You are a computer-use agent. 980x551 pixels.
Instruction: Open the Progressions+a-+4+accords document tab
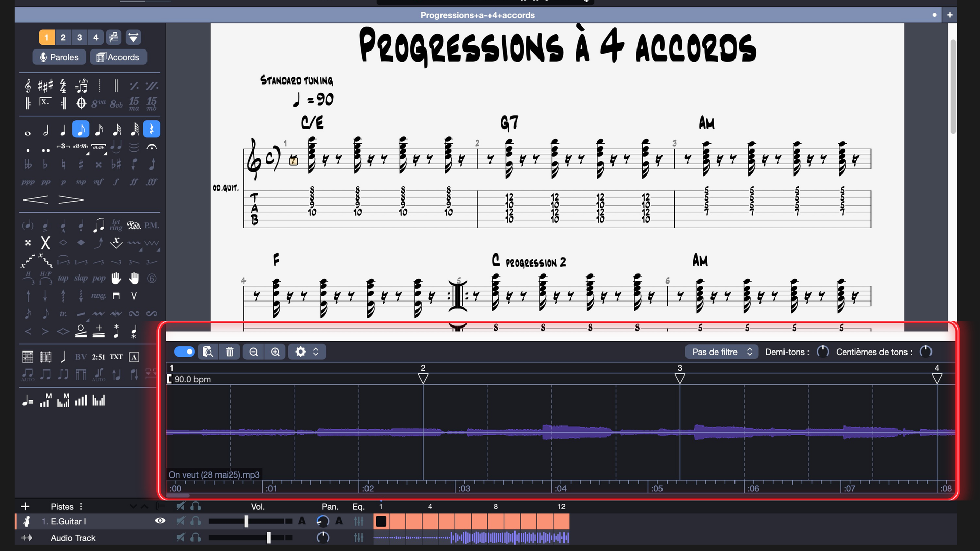tap(477, 15)
